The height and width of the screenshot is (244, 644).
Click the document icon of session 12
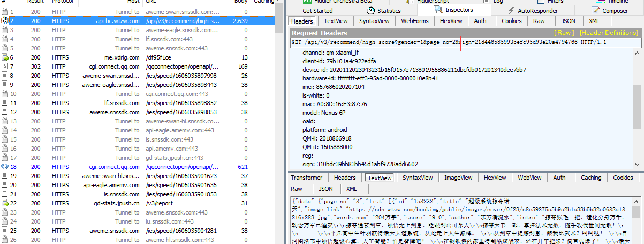click(5, 112)
